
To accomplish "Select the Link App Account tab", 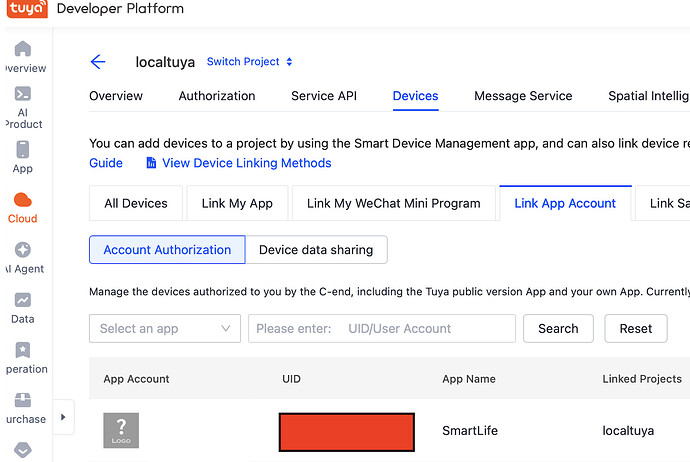I will click(x=565, y=203).
